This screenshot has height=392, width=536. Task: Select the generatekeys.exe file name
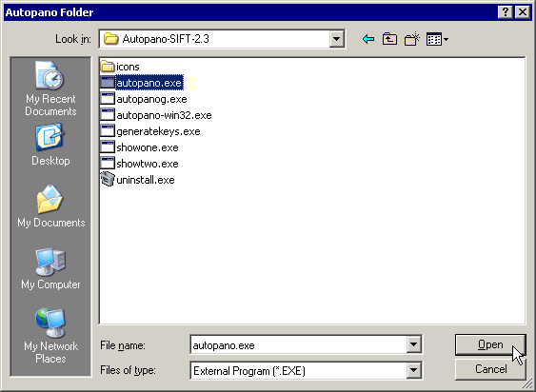pos(158,131)
